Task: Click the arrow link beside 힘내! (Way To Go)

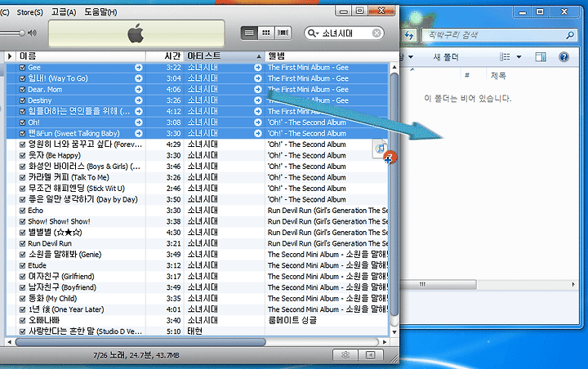Action: pyautogui.click(x=139, y=78)
